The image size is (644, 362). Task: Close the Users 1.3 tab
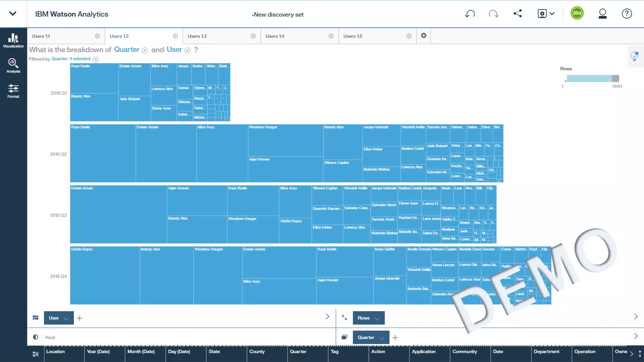coord(253,36)
